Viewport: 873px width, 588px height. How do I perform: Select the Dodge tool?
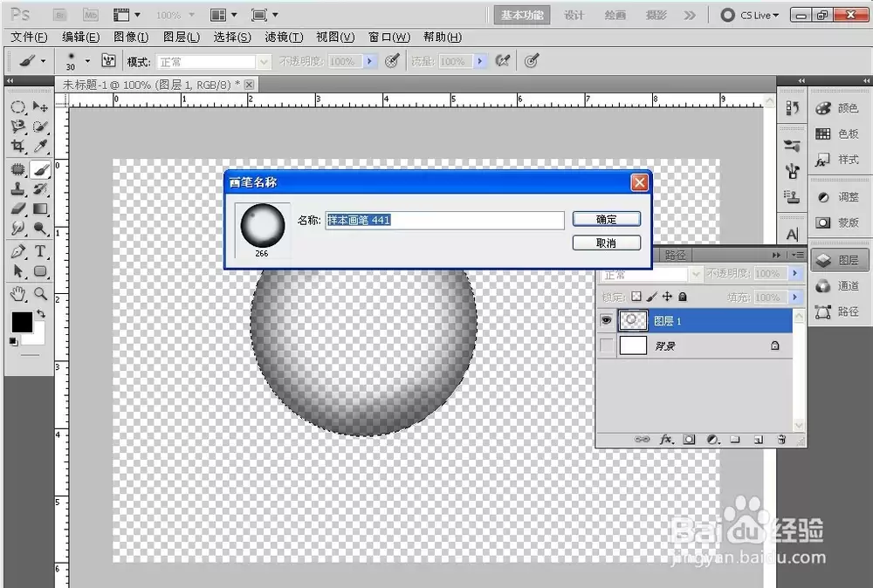(x=40, y=228)
